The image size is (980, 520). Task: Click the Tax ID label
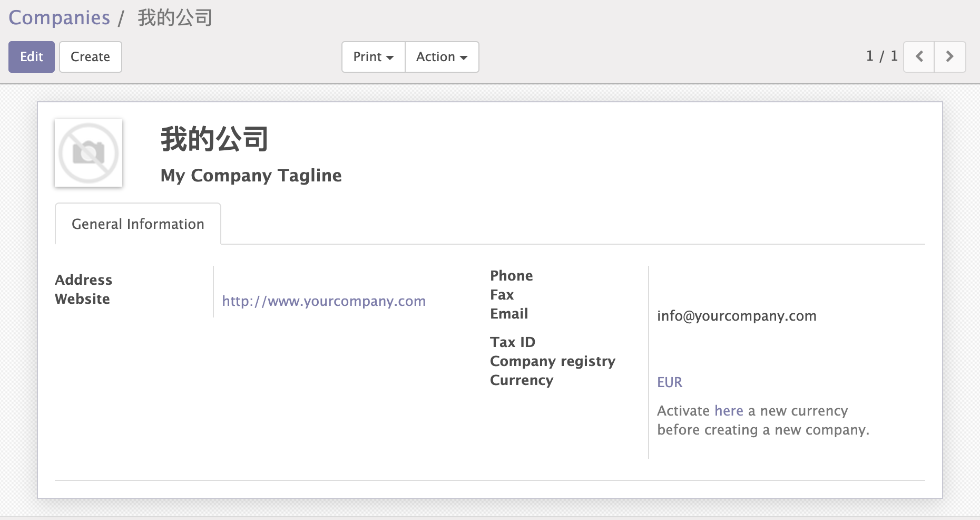coord(512,342)
